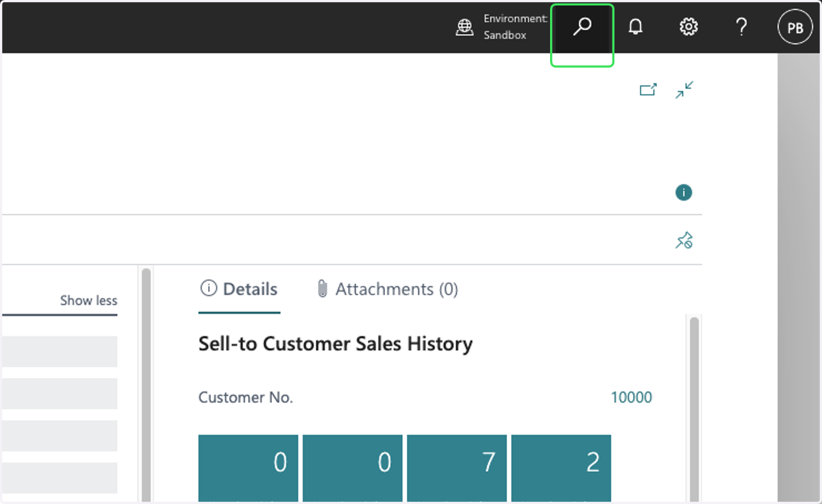Open the notifications bell
This screenshot has width=822, height=504.
tap(636, 27)
